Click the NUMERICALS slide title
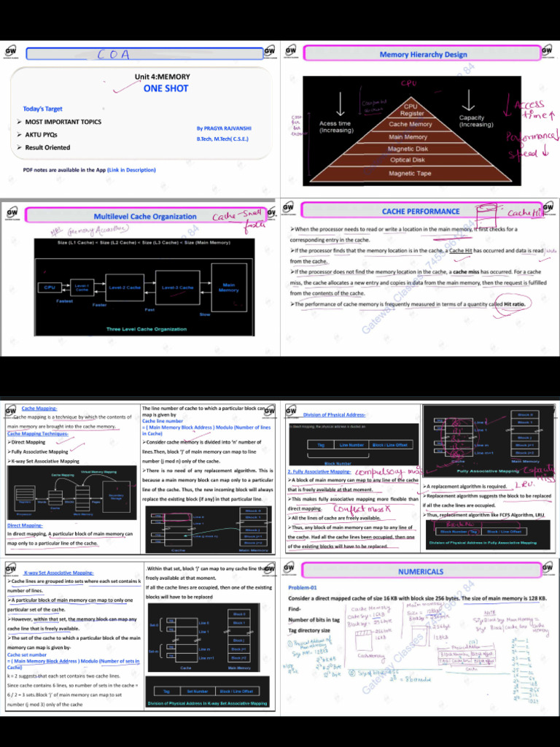 421,571
